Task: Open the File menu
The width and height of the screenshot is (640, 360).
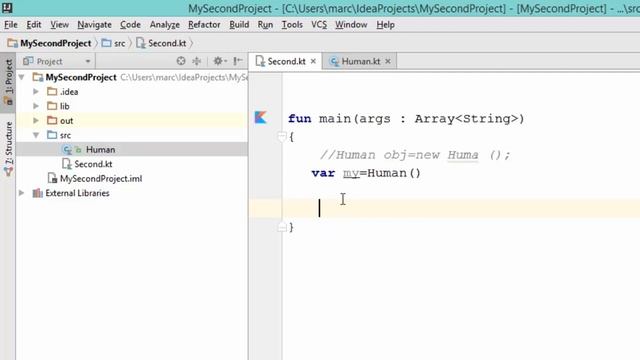Action: tap(11, 25)
